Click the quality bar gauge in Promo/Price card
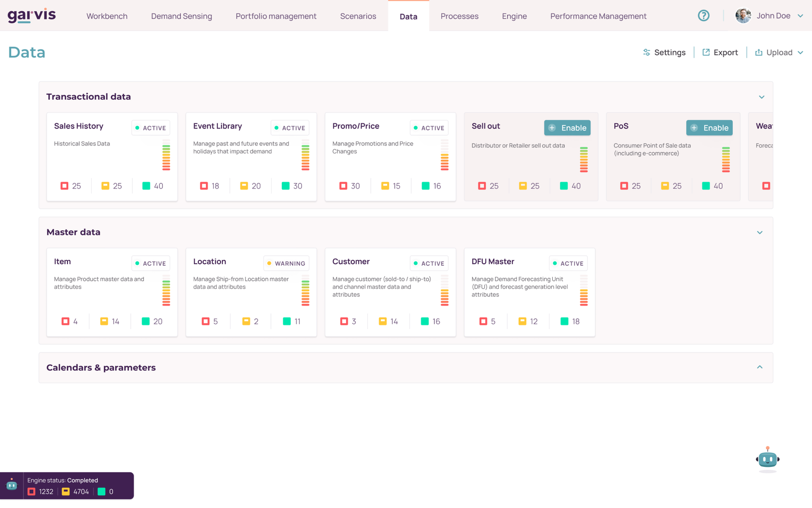 (444, 155)
